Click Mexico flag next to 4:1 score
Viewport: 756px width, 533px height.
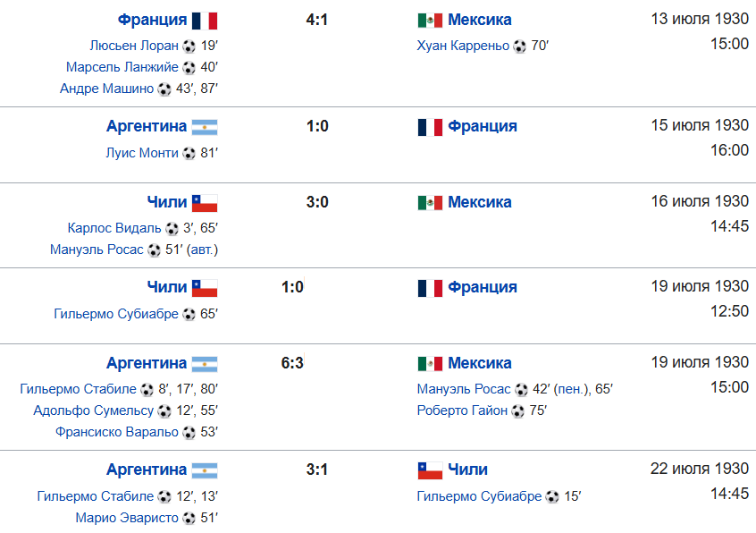point(430,21)
